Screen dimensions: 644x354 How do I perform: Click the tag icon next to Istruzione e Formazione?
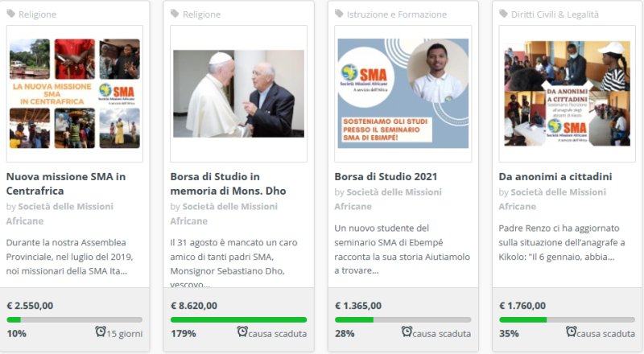[x=340, y=14]
